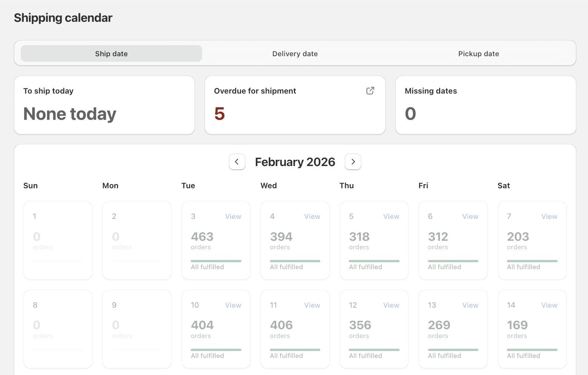View orders for February 3

tap(233, 216)
